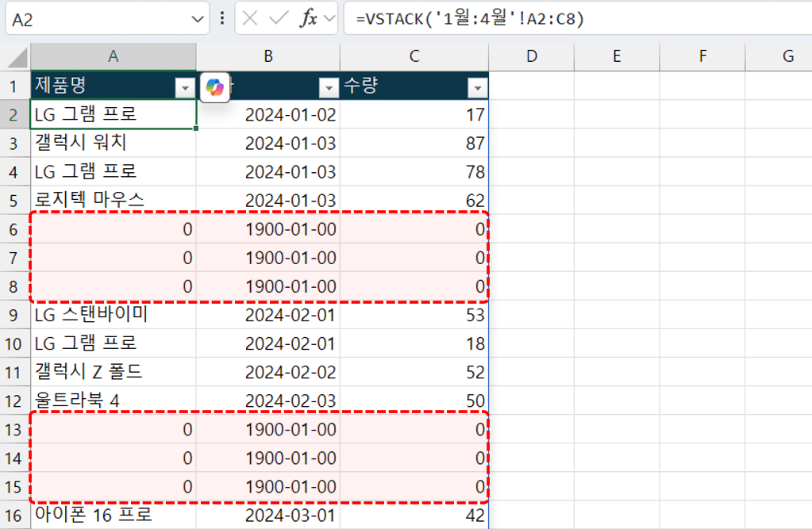Click quantity cell 17
812x529 pixels.
[414, 114]
